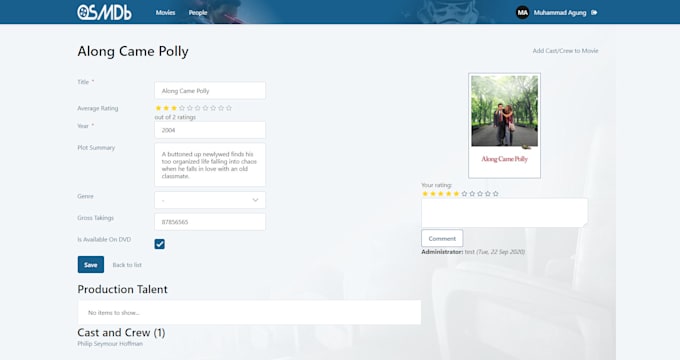
Task: Click the Save button
Action: point(91,265)
